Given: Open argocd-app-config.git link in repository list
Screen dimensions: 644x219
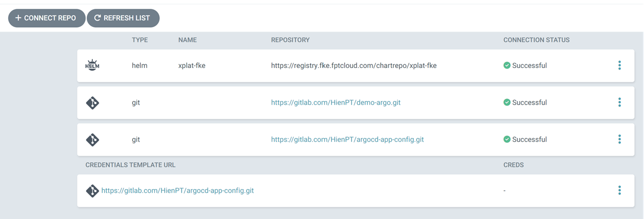Looking at the screenshot, I should (347, 139).
